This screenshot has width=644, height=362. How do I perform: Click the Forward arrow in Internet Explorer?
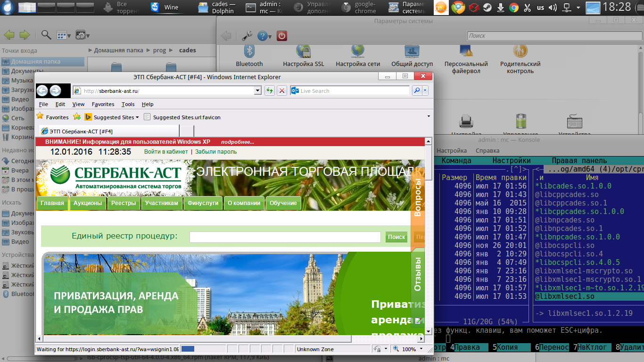click(x=55, y=91)
